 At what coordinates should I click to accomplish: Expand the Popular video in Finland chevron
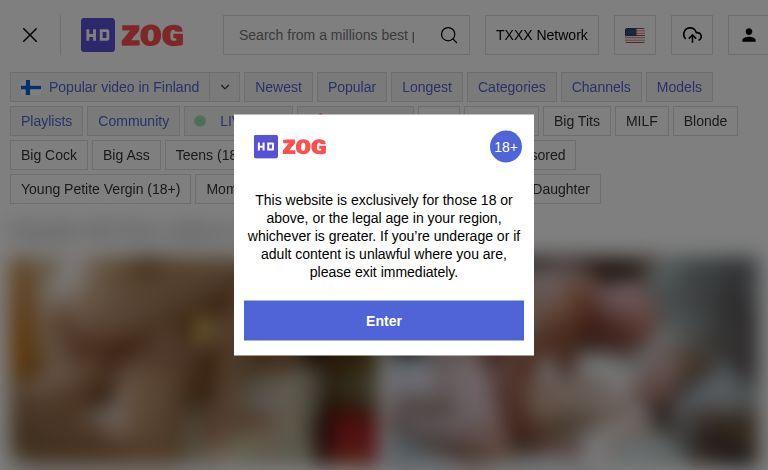(225, 87)
